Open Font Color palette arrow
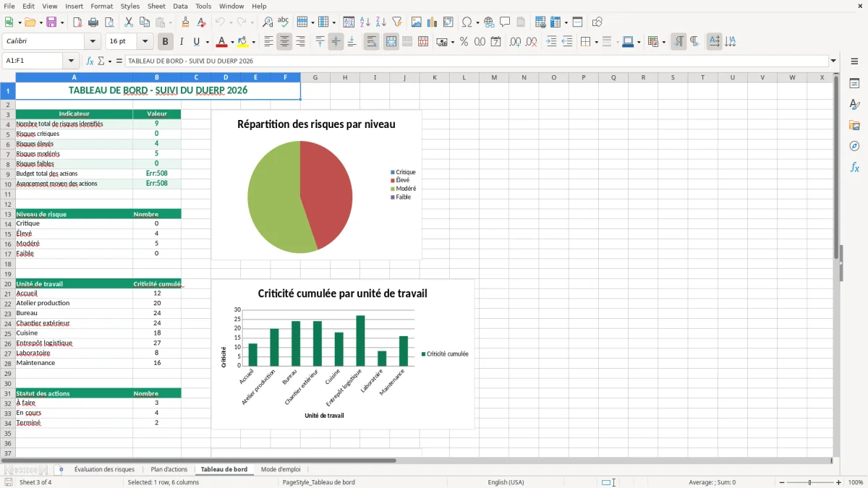Viewport: 868px width, 488px height. 233,42
